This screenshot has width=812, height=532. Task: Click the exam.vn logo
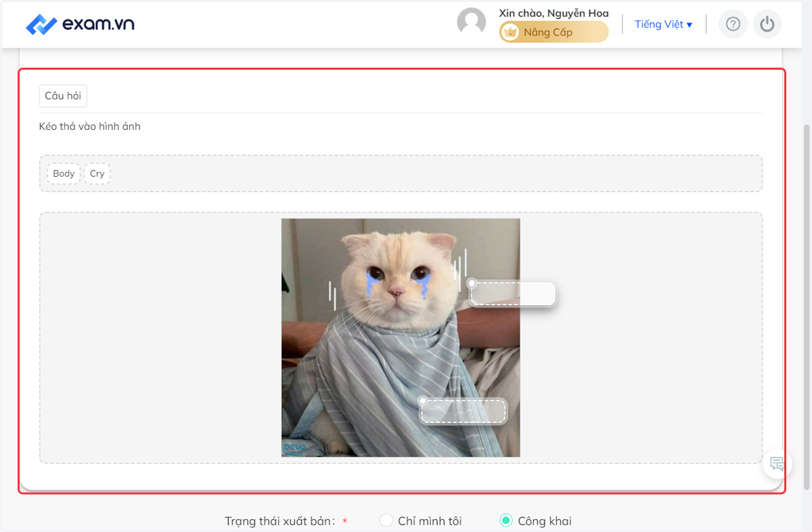(80, 24)
